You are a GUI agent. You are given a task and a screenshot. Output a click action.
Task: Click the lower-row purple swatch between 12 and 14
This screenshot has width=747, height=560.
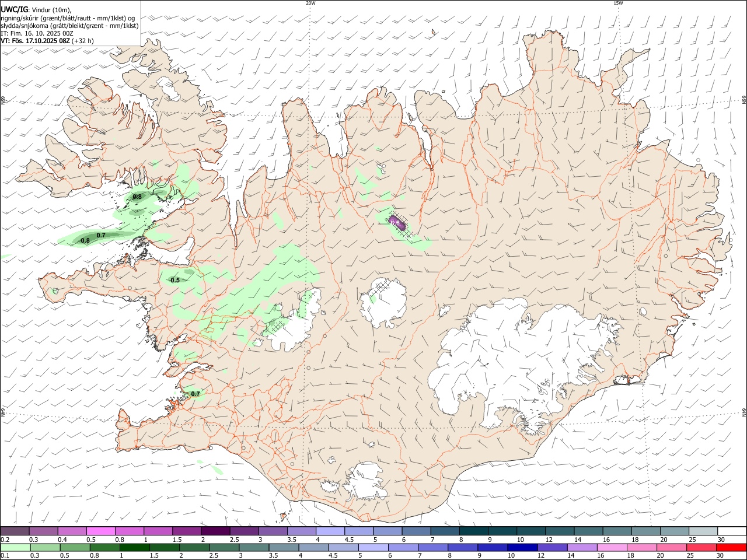click(551, 547)
